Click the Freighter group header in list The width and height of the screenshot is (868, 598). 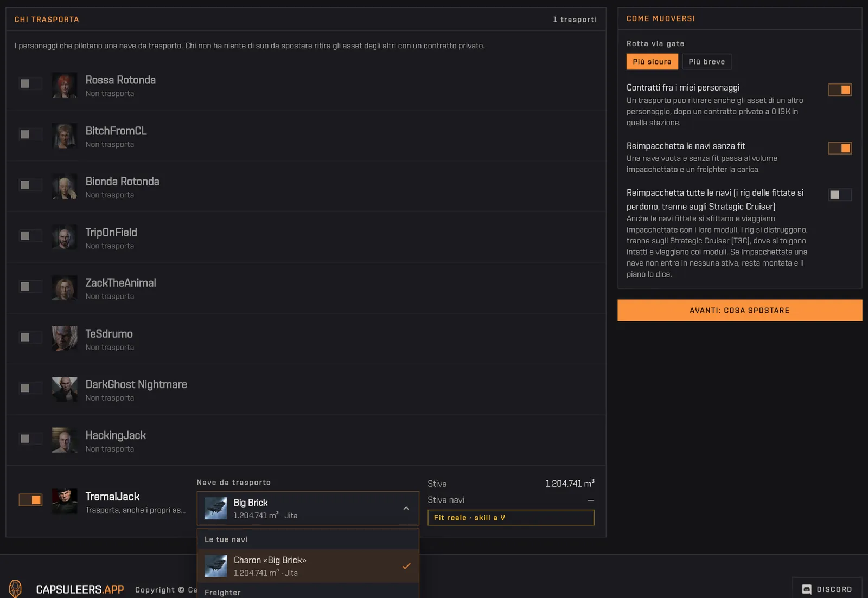[x=222, y=593]
